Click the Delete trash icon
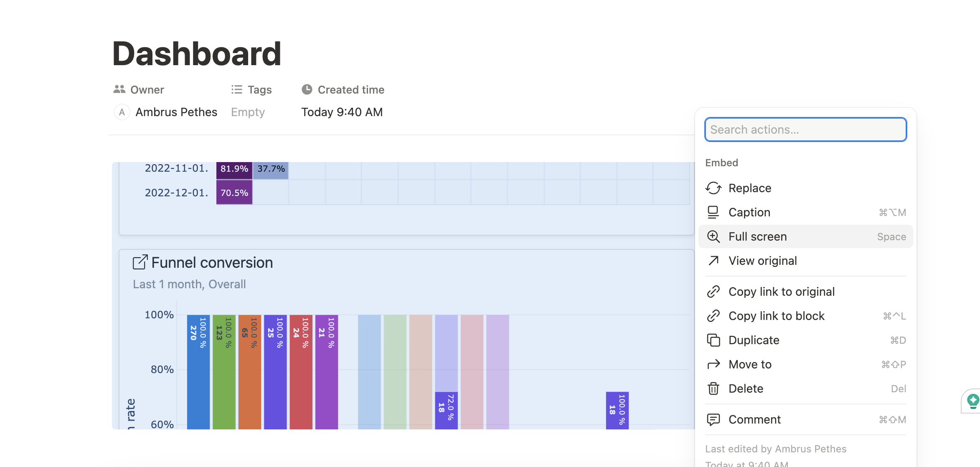This screenshot has width=980, height=467. [x=713, y=388]
